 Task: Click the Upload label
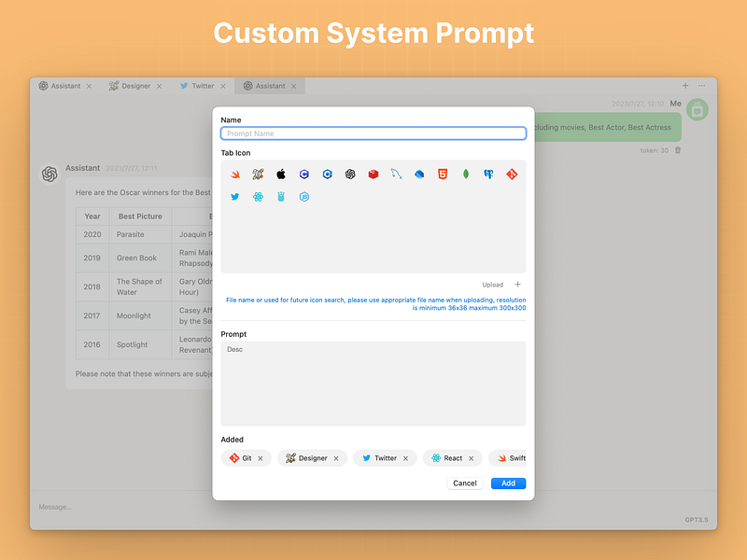click(493, 285)
